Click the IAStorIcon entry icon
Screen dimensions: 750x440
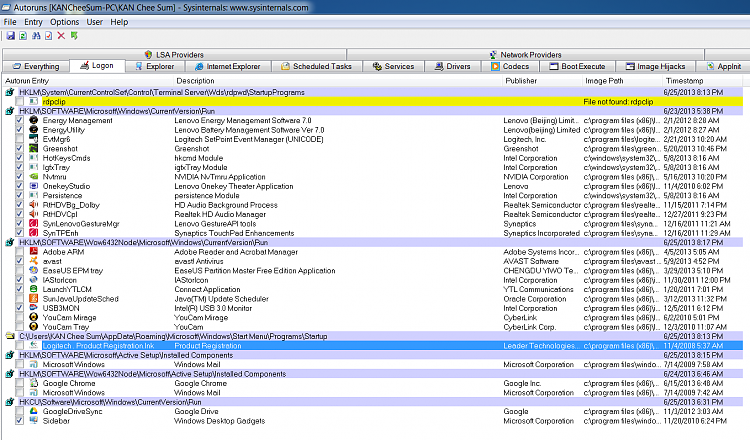point(33,280)
